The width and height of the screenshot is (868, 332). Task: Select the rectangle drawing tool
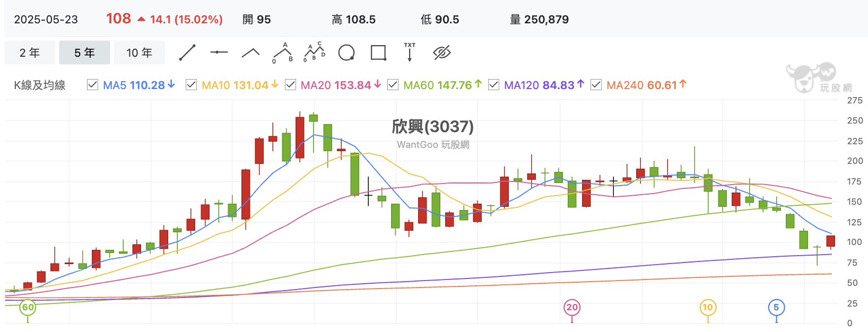point(378,53)
